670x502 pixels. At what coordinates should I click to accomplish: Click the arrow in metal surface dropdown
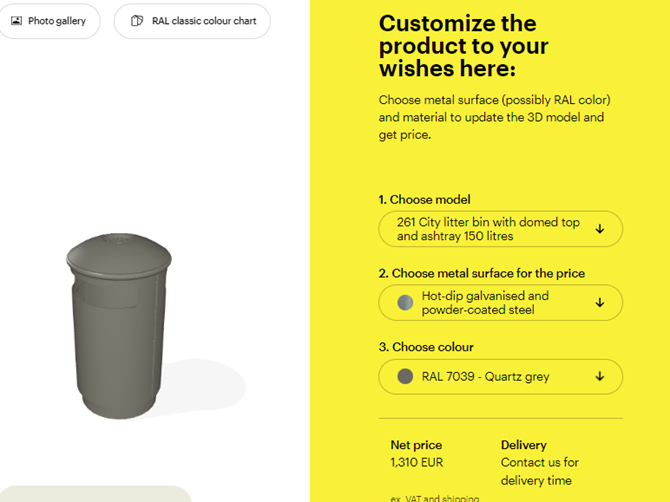click(x=600, y=302)
